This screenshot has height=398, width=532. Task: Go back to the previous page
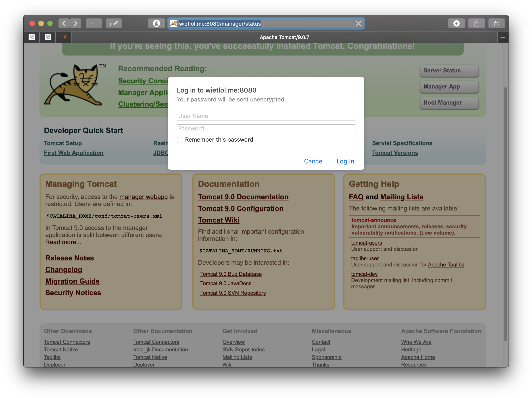(64, 24)
